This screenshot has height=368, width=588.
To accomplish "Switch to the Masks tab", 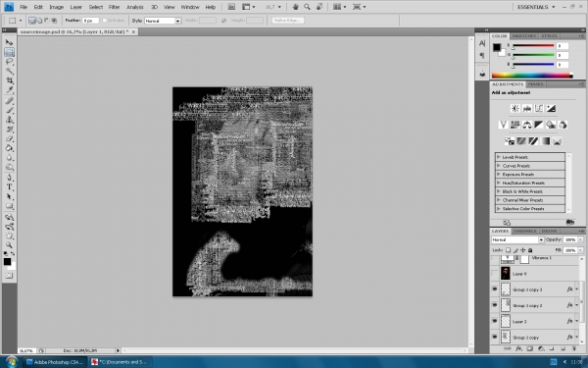I will pyautogui.click(x=535, y=84).
